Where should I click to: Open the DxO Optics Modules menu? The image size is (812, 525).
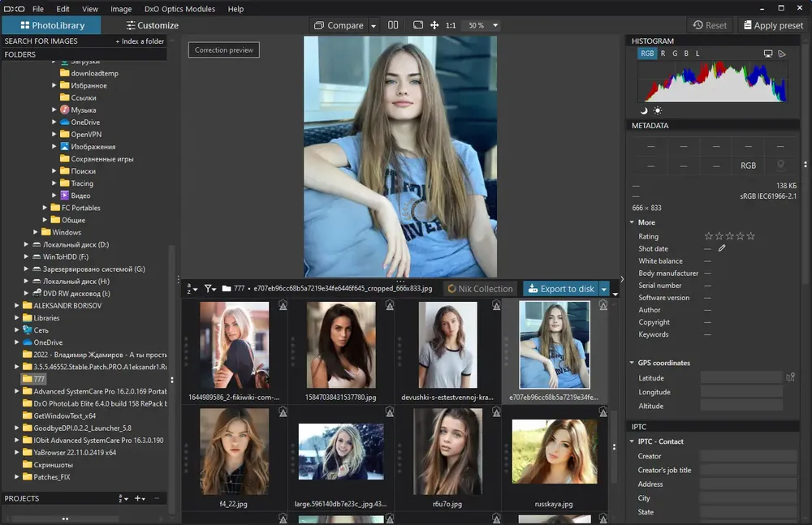pos(179,9)
